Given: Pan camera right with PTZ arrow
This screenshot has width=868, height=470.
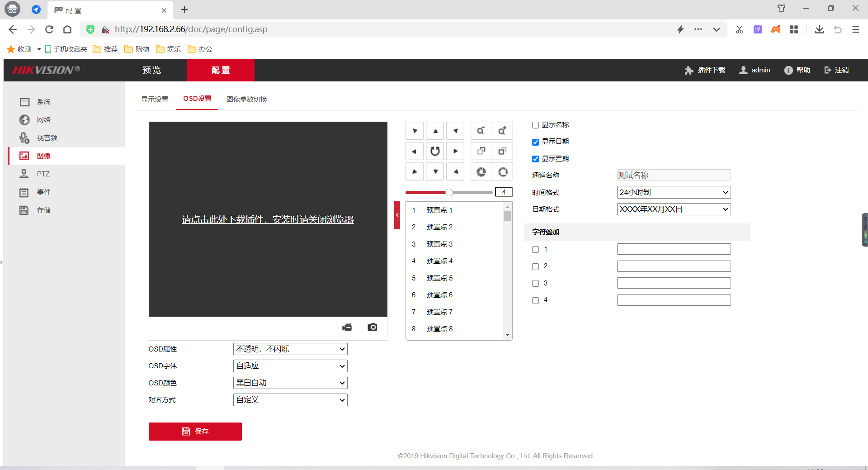Looking at the screenshot, I should 455,151.
